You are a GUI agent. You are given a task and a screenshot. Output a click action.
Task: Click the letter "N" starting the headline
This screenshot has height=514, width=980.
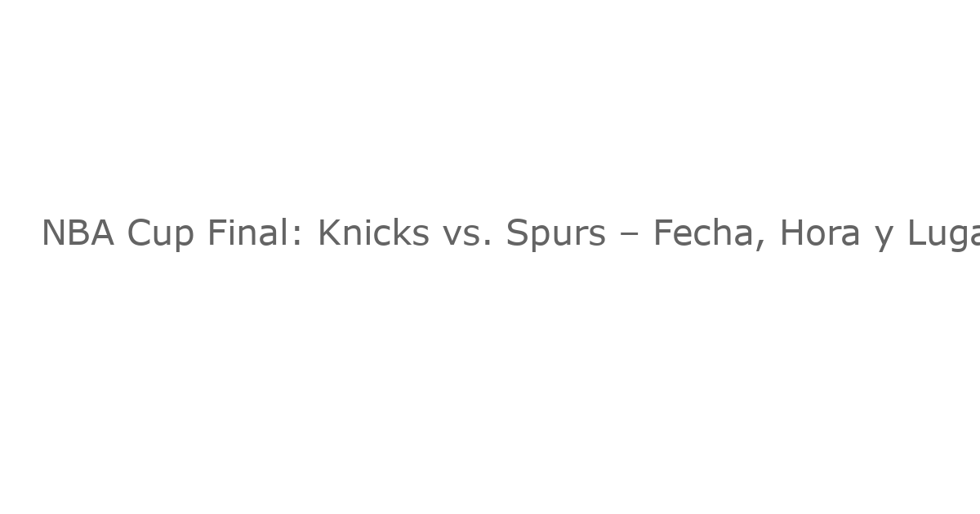point(52,234)
